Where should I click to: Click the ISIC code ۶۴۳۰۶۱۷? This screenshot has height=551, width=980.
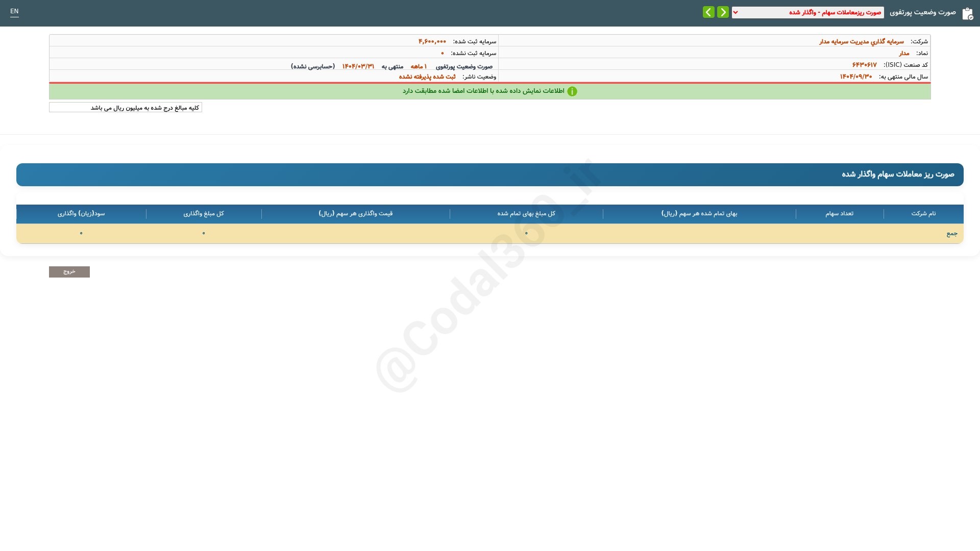point(864,65)
